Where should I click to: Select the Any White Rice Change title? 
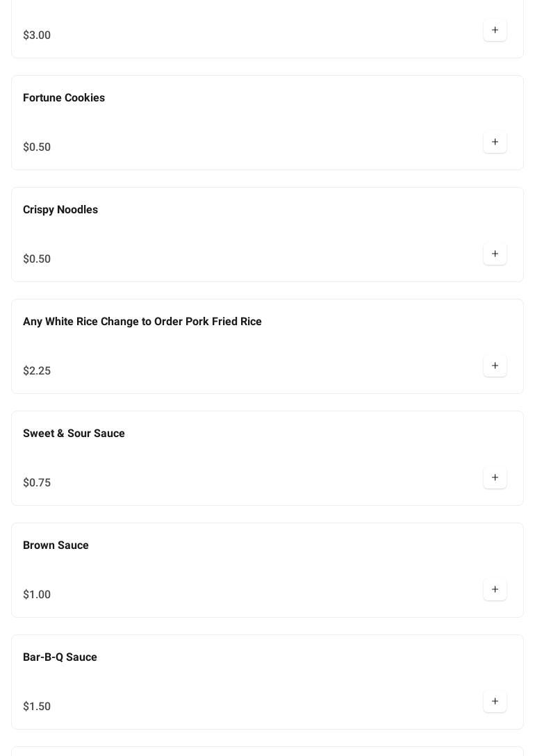coord(142,322)
